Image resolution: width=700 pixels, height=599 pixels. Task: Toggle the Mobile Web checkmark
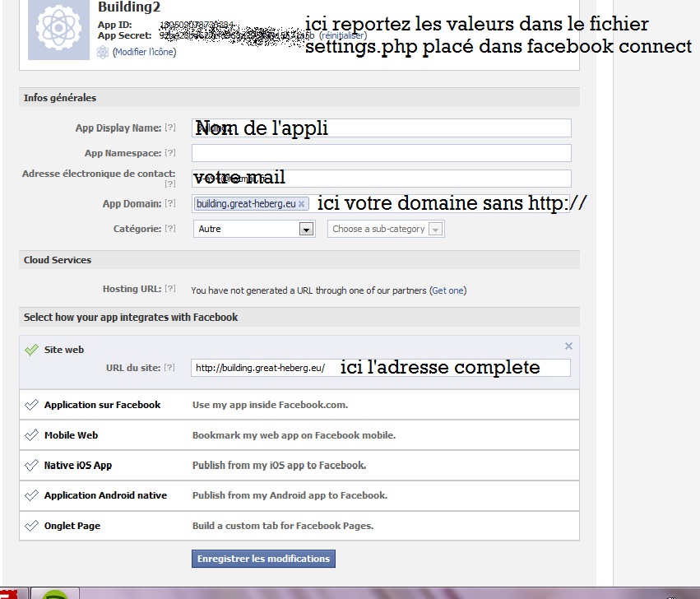[31, 435]
